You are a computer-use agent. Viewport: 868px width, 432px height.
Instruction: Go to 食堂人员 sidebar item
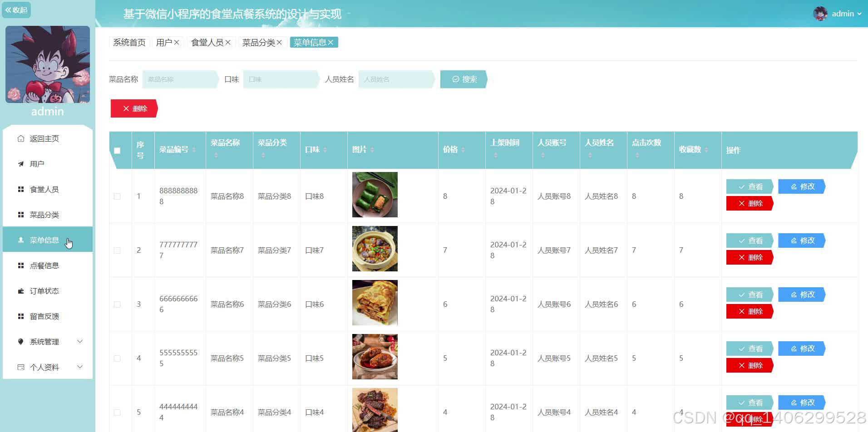[48, 189]
